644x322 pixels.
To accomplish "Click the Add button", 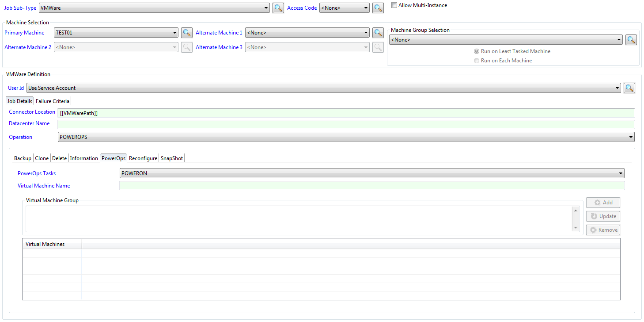I will 603,203.
